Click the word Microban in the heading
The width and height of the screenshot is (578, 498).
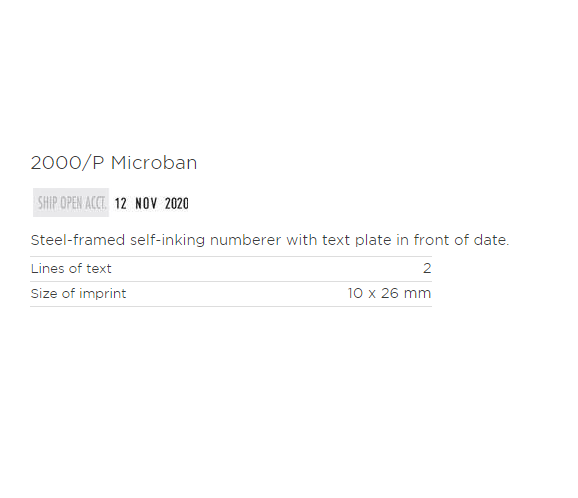pyautogui.click(x=154, y=163)
